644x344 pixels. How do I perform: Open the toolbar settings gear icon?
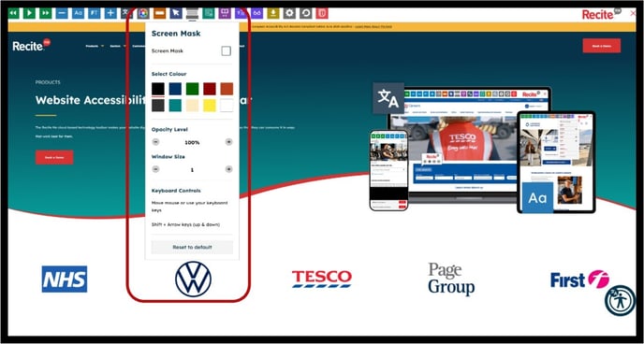pos(289,13)
